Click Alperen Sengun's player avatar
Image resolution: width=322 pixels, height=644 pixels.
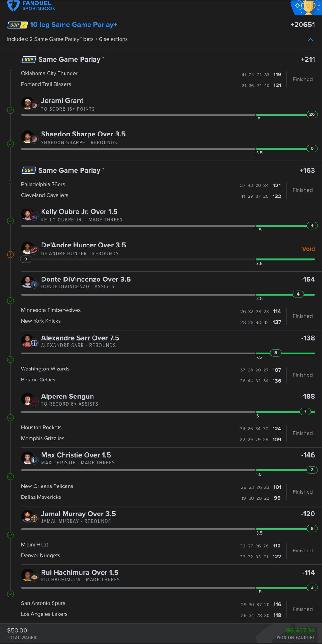28,399
